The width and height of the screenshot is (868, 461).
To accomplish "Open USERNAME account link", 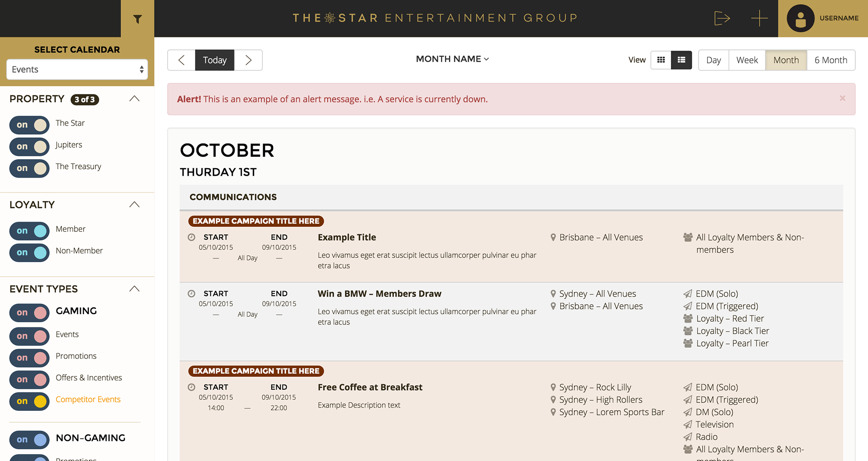I will click(839, 19).
